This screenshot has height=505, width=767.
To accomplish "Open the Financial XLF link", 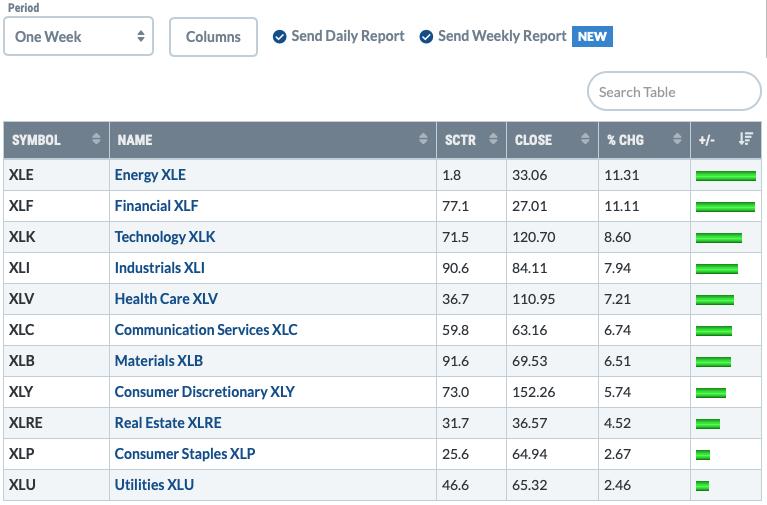I will pyautogui.click(x=157, y=206).
